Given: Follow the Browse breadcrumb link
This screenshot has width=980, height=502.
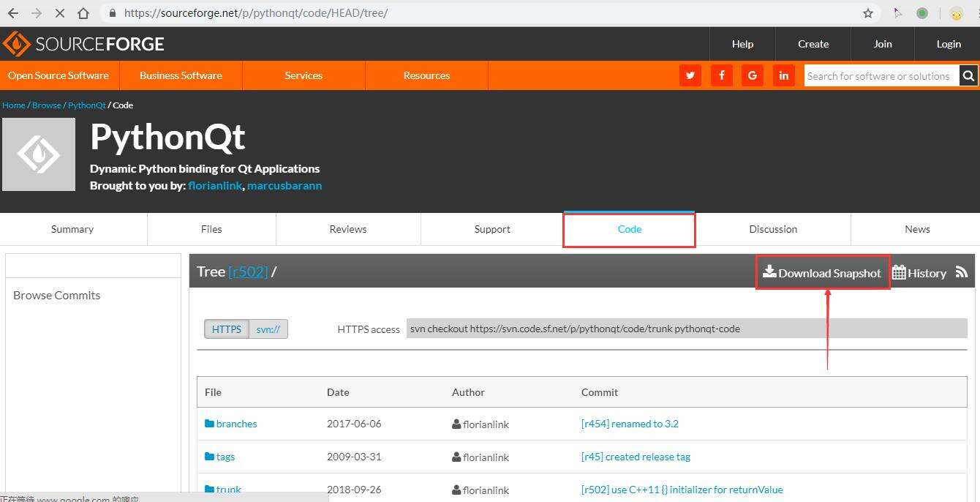Looking at the screenshot, I should 47,105.
